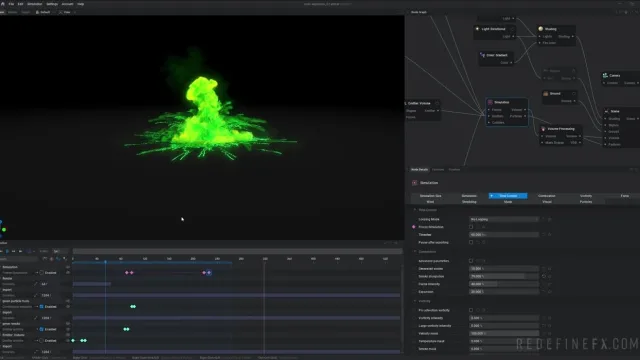640x360 pixels.
Task: Select the Ground node icon
Action: 545,93
